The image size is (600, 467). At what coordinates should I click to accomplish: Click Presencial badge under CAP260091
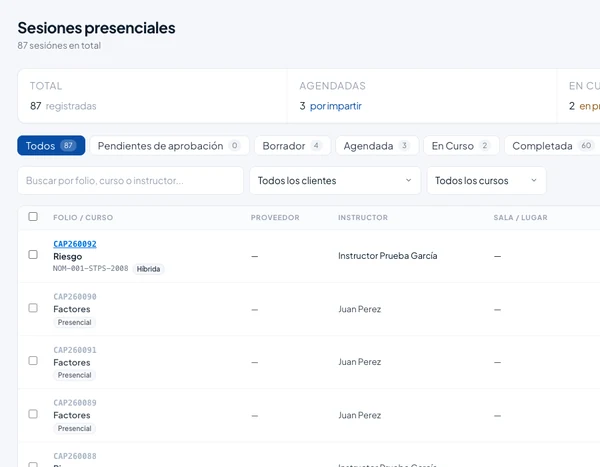75,375
